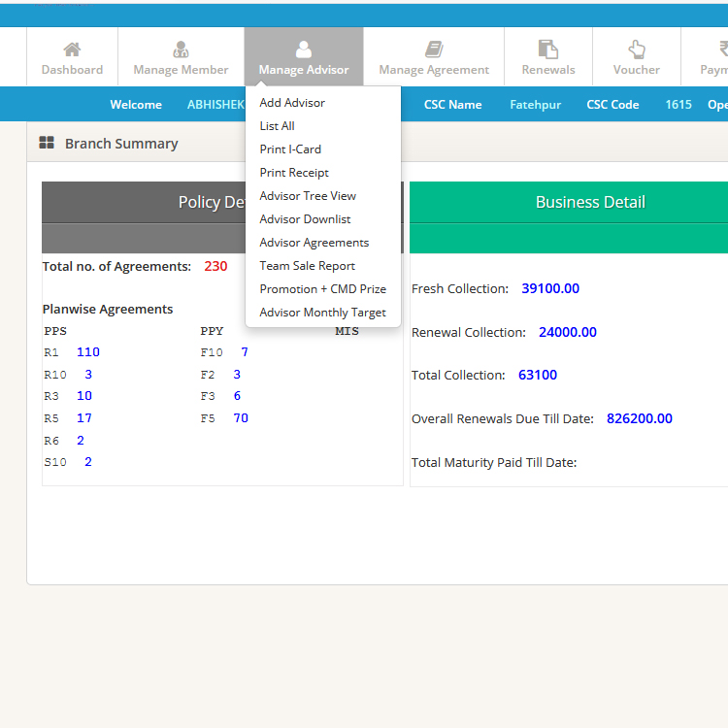
Task: Click the Branch Summary grid icon
Action: tap(47, 144)
